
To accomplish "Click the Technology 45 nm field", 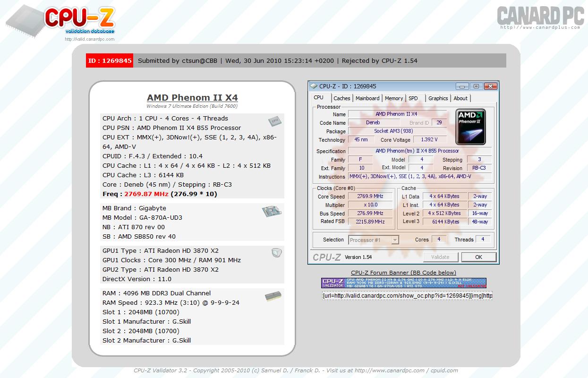I will click(361, 140).
